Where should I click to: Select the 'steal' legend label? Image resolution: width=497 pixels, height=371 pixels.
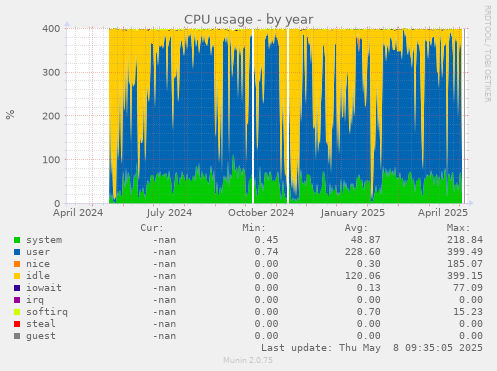41,324
